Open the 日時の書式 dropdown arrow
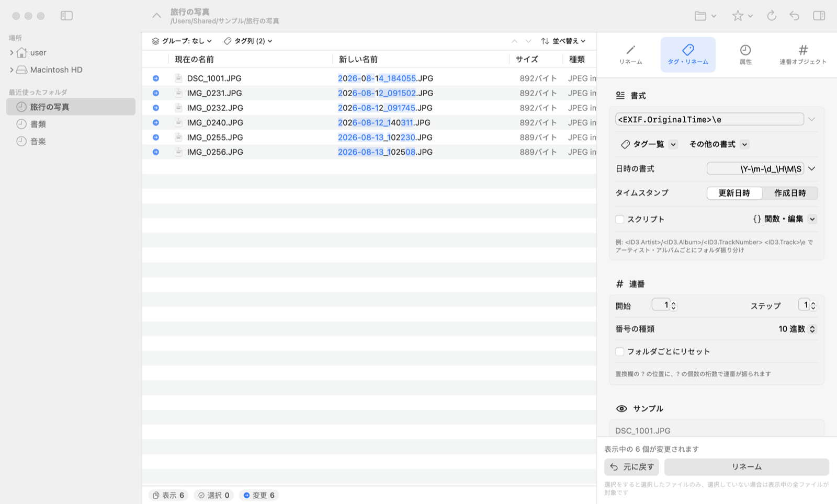837x504 pixels. [812, 169]
